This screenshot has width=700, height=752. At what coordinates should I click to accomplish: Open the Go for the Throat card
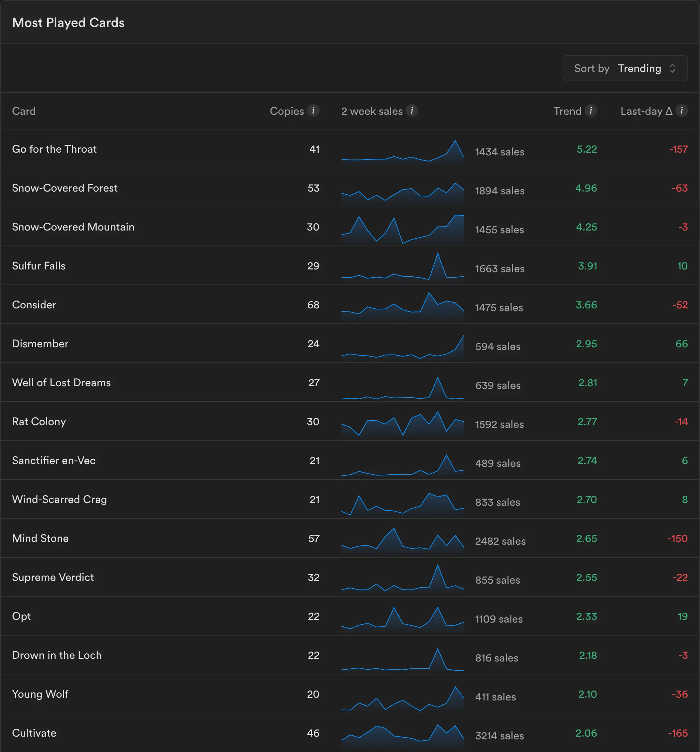[x=54, y=149]
